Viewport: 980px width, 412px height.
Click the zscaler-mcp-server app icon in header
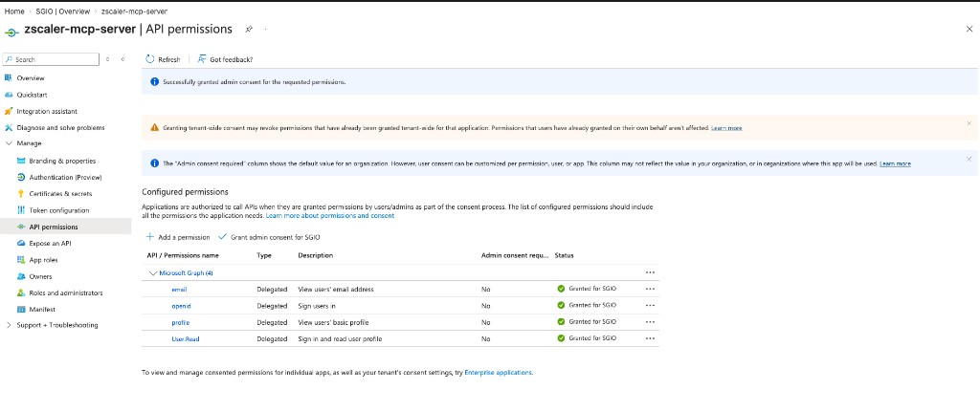11,32
